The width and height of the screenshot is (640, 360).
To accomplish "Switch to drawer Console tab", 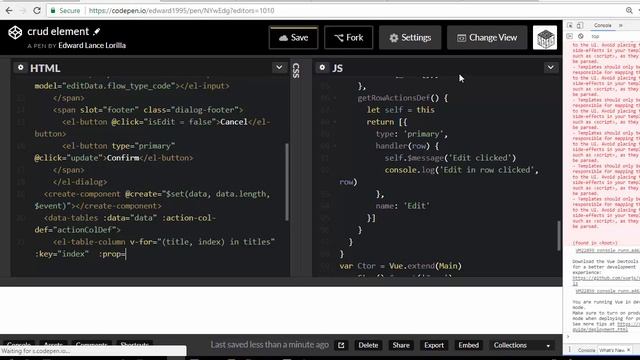I will tap(586, 350).
